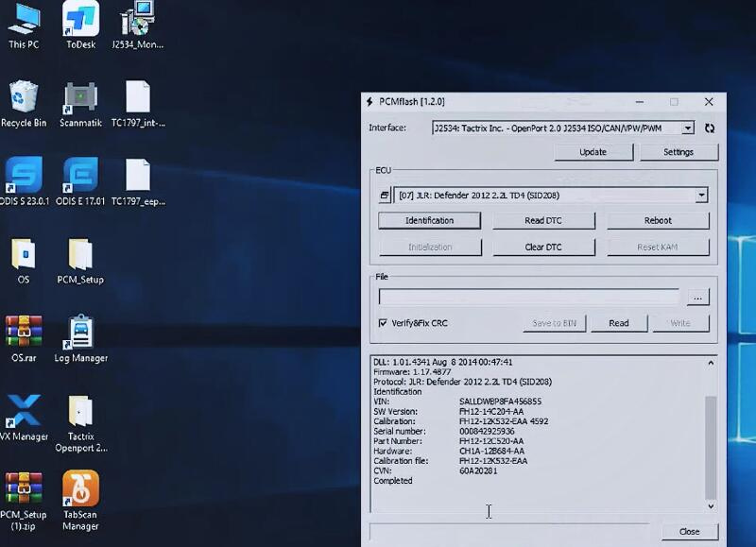Minimize the PCMflash window

click(640, 102)
